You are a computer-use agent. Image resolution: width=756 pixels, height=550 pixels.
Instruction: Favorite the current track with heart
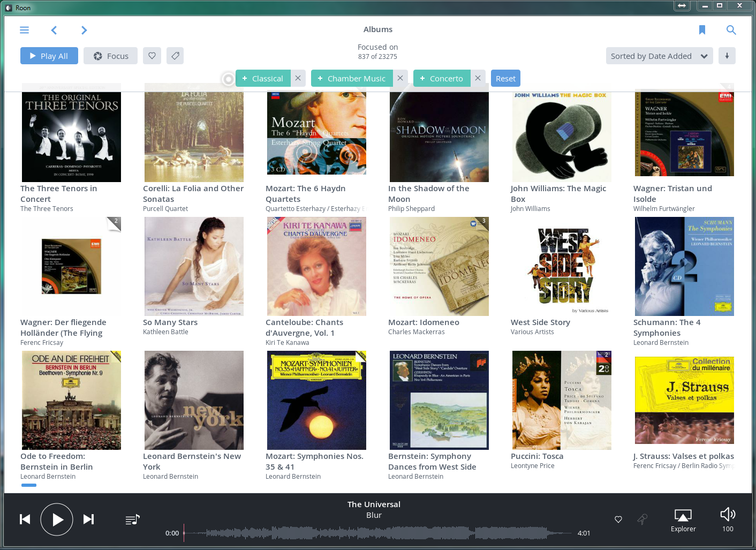(x=618, y=519)
